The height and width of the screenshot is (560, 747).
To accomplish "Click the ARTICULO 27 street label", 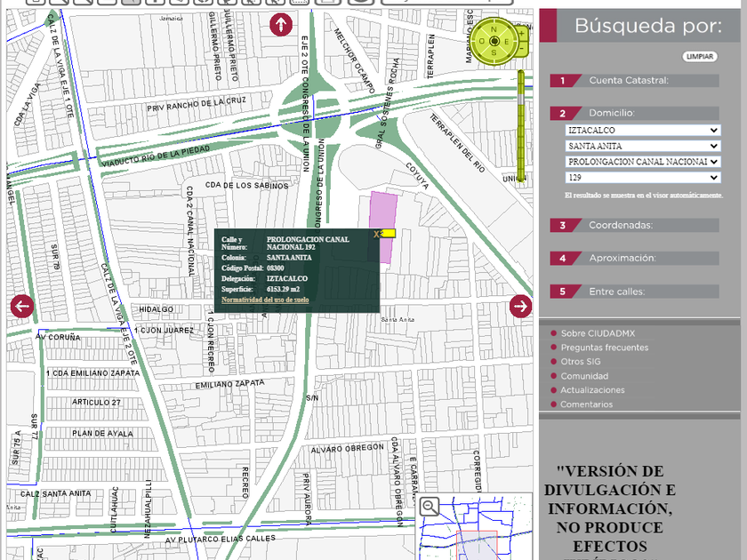I will [x=96, y=403].
